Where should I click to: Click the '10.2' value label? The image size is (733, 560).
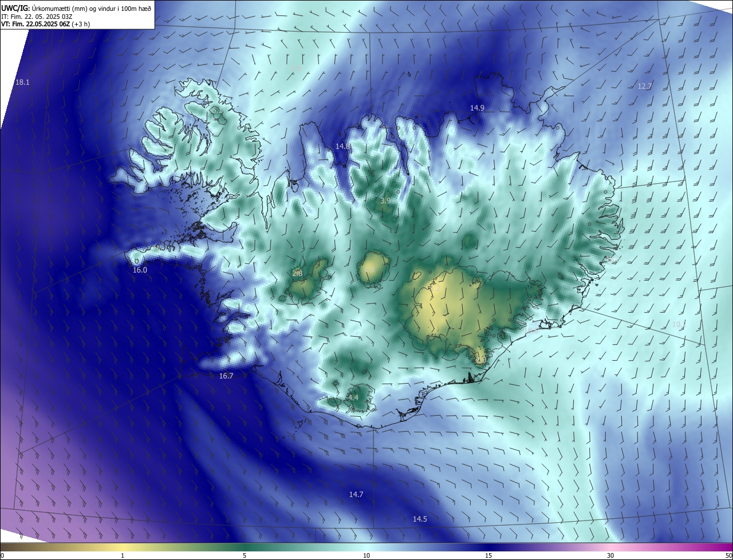coord(679,324)
